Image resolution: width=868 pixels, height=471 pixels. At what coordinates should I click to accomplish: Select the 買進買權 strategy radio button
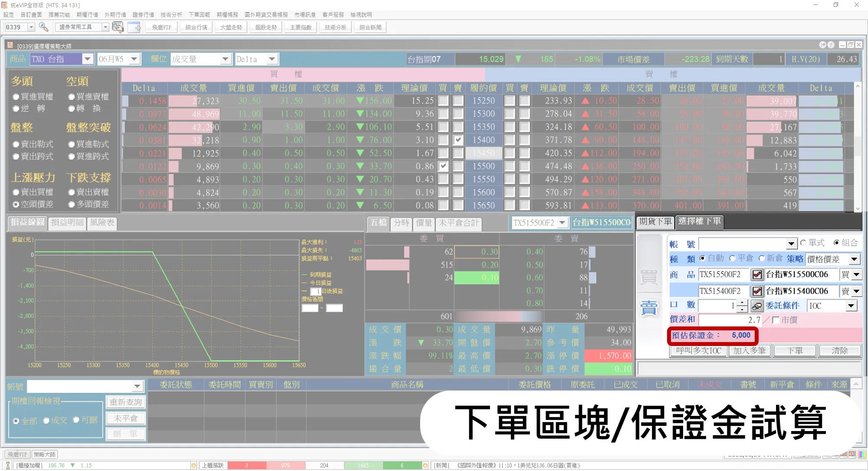coord(16,97)
